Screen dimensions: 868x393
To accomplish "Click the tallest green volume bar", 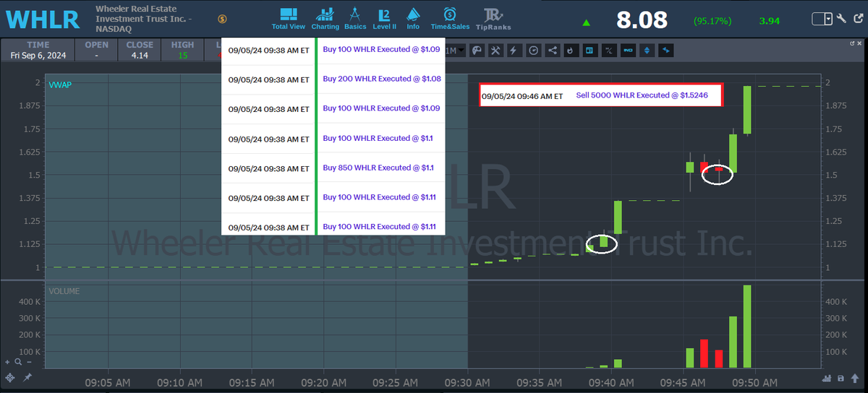I will coord(747,327).
